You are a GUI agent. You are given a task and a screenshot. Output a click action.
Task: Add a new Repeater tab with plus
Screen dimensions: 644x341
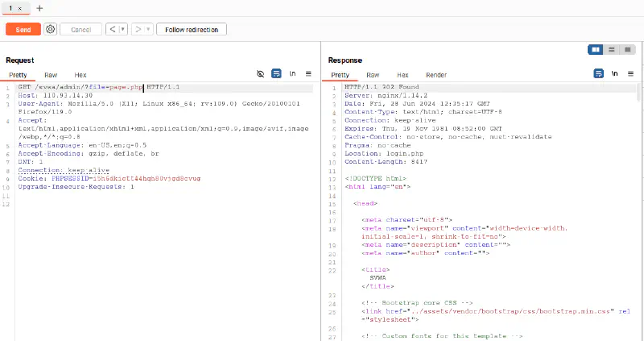tap(39, 8)
